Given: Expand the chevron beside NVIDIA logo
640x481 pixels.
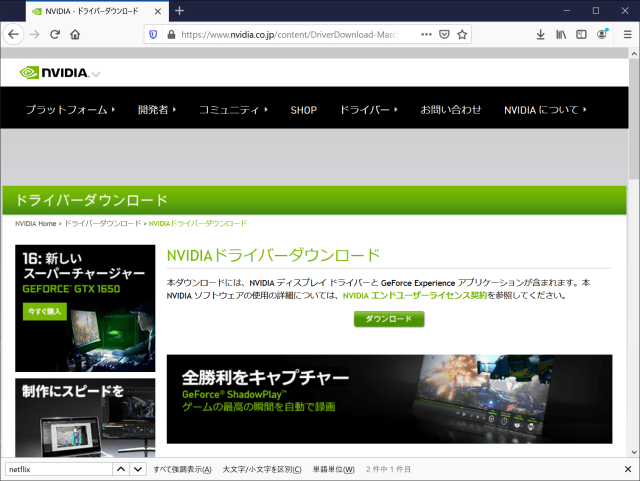Looking at the screenshot, I should (x=96, y=74).
